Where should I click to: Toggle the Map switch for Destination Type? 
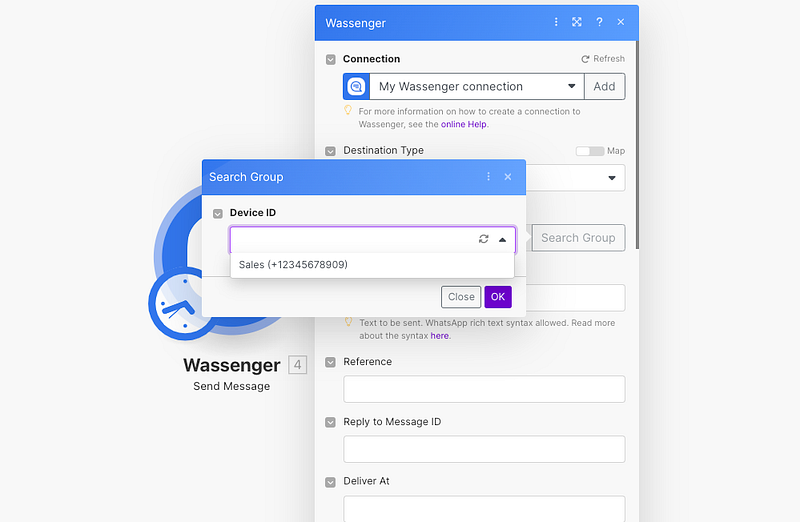tap(590, 151)
